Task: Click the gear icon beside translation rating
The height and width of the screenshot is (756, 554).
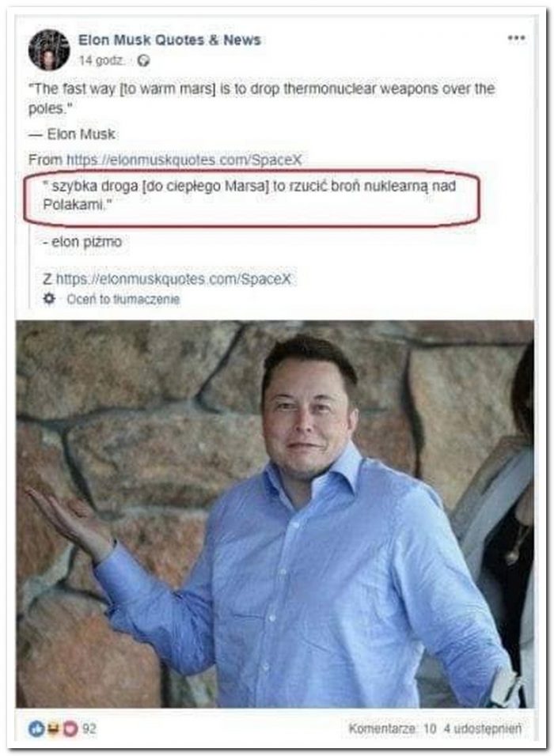Action: pyautogui.click(x=50, y=298)
